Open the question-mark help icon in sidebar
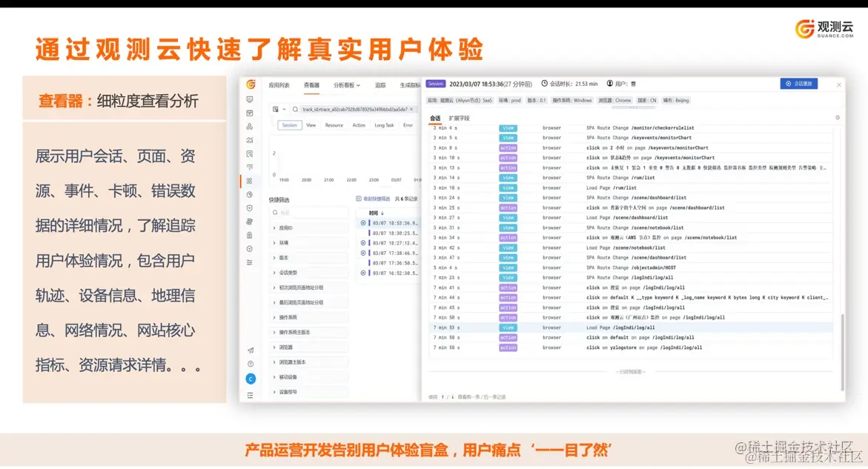Viewport: 868px width, 469px height. coord(251,364)
